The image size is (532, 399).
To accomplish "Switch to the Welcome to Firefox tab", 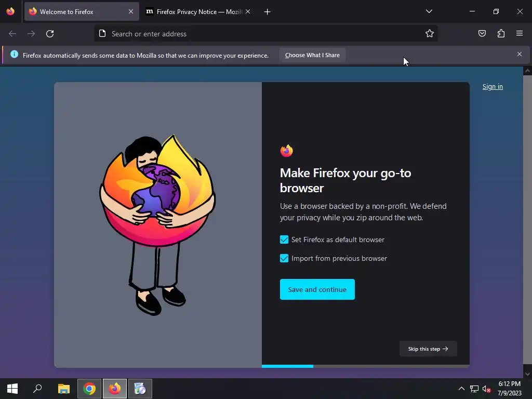I will click(82, 11).
